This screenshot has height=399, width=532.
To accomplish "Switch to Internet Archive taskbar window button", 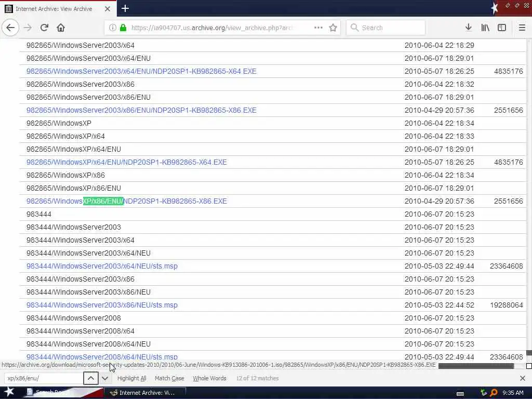I will (145, 393).
